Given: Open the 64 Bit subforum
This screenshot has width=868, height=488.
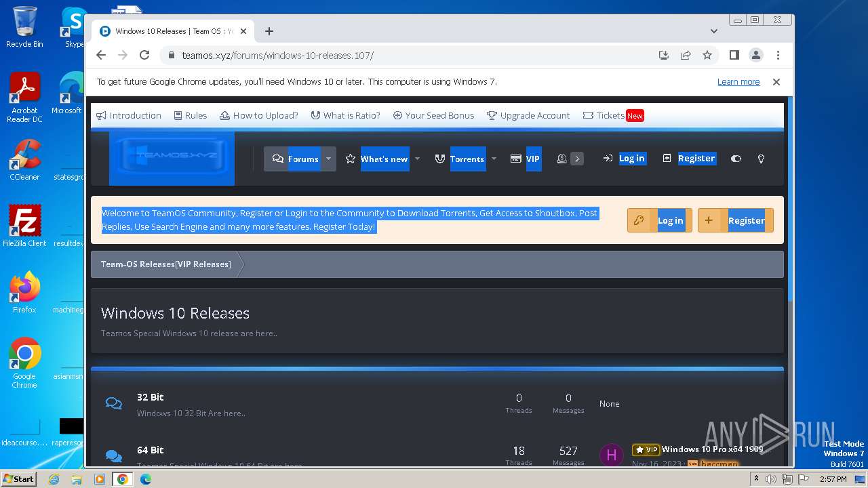Looking at the screenshot, I should pos(150,450).
